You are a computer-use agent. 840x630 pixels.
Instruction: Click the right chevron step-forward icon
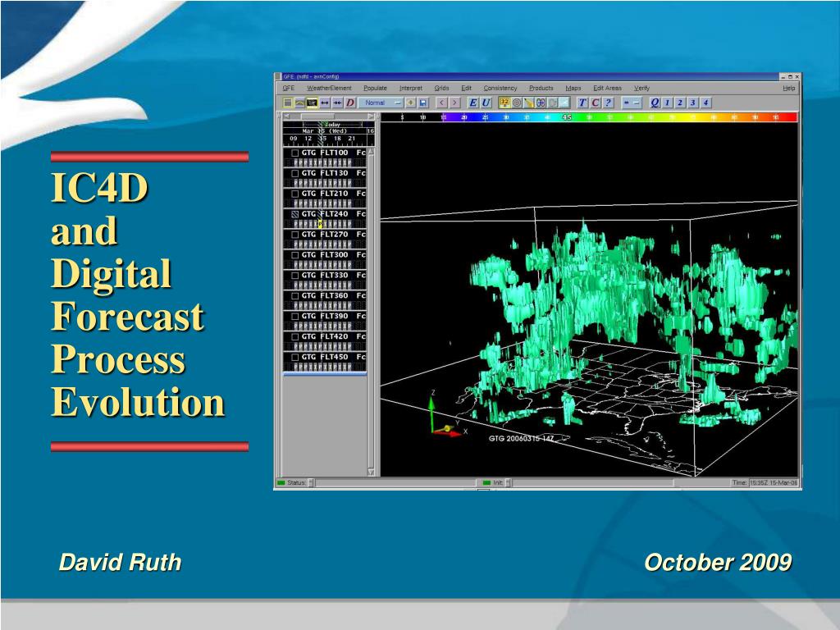coord(454,103)
